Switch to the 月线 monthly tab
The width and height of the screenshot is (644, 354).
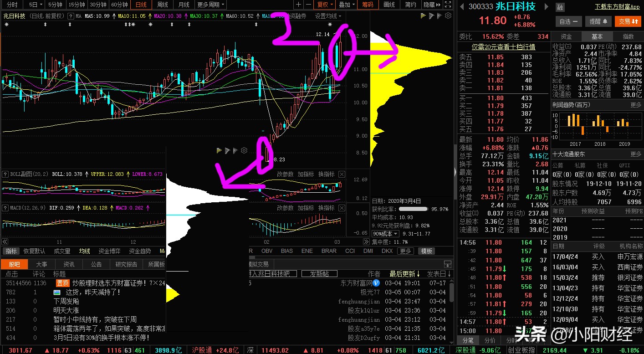184,5
